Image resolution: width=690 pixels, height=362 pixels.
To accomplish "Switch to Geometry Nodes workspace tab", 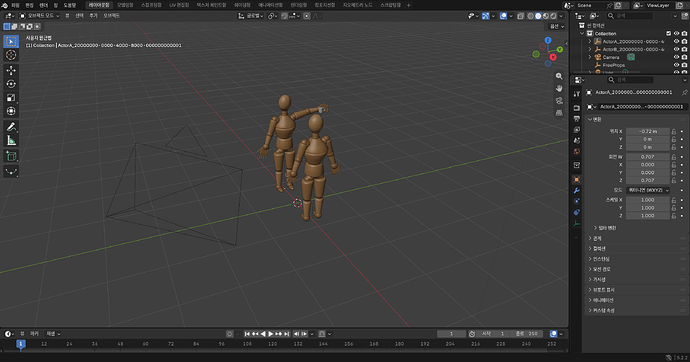I will [357, 5].
